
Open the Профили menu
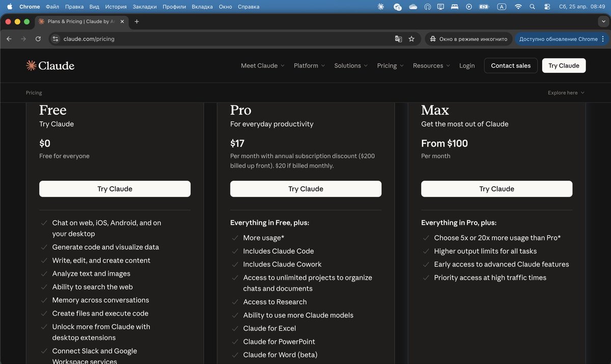coord(174,7)
